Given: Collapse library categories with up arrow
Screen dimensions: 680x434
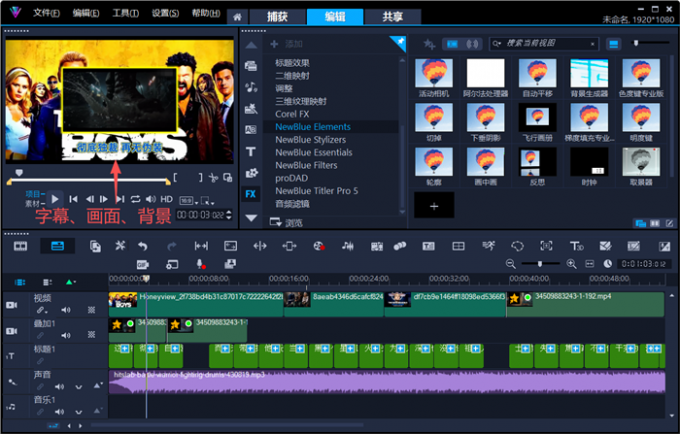Looking at the screenshot, I should pyautogui.click(x=251, y=45).
